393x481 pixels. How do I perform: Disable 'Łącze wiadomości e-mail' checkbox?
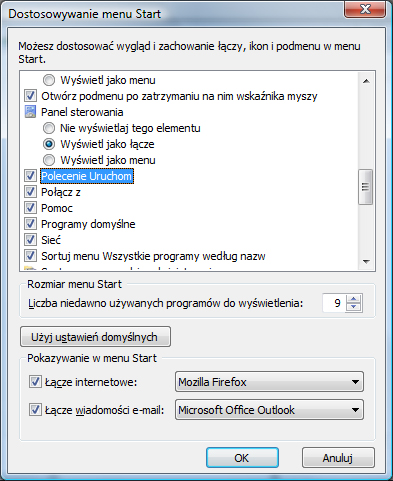pos(35,410)
